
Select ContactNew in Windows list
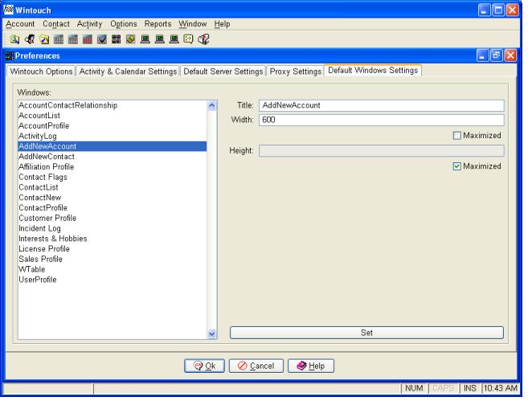point(112,198)
